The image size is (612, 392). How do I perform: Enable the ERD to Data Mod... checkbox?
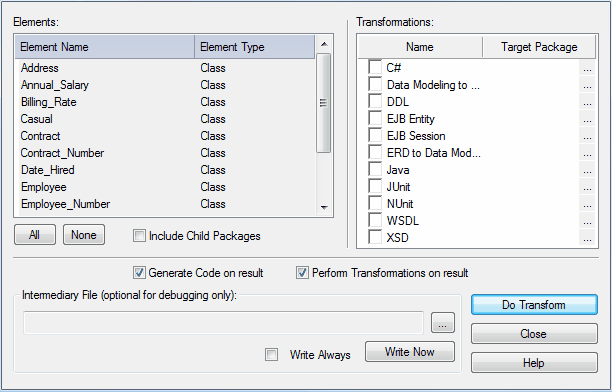pyautogui.click(x=375, y=152)
